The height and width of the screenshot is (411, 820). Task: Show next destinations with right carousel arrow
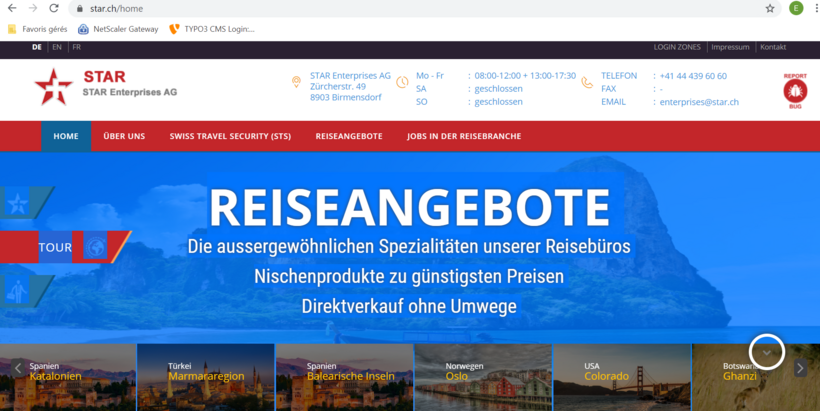pos(800,368)
